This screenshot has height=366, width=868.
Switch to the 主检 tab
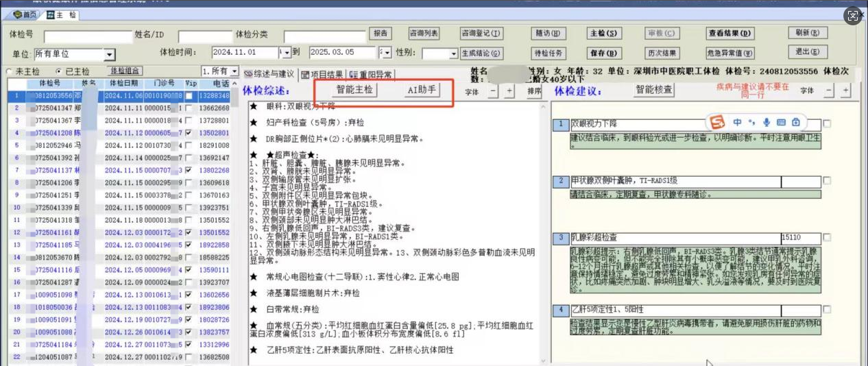tap(62, 14)
